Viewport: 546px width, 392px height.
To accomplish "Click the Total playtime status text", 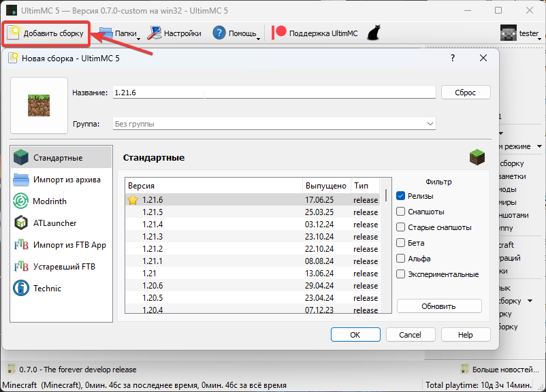I will (479, 385).
